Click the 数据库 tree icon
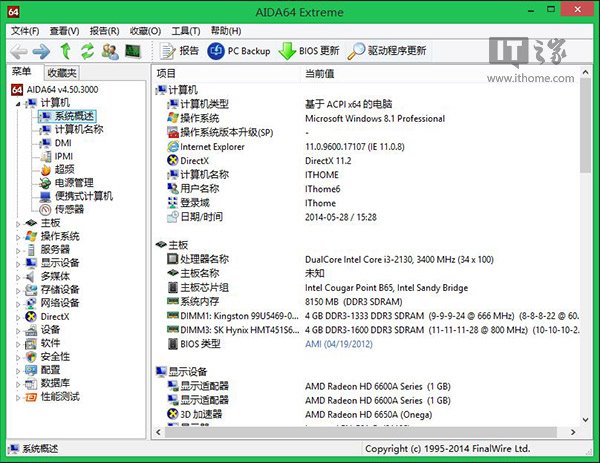The width and height of the screenshot is (600, 463). coord(31,383)
